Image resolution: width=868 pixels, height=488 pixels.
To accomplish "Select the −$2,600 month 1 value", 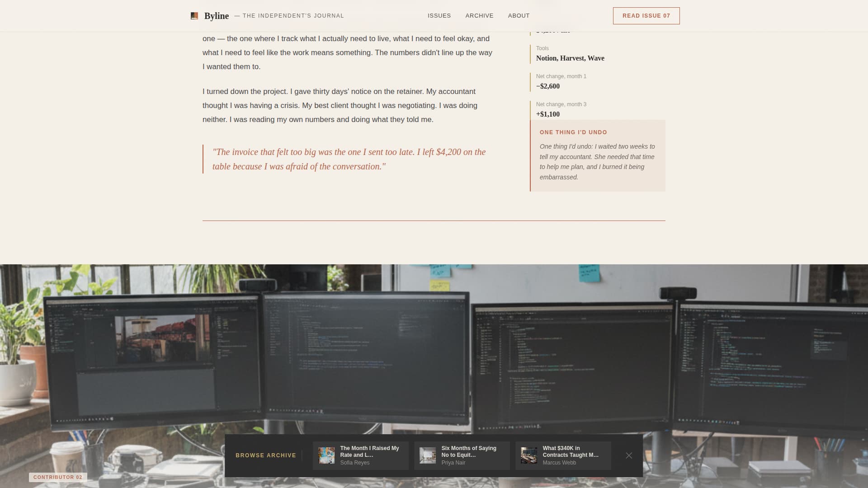I will (x=548, y=86).
